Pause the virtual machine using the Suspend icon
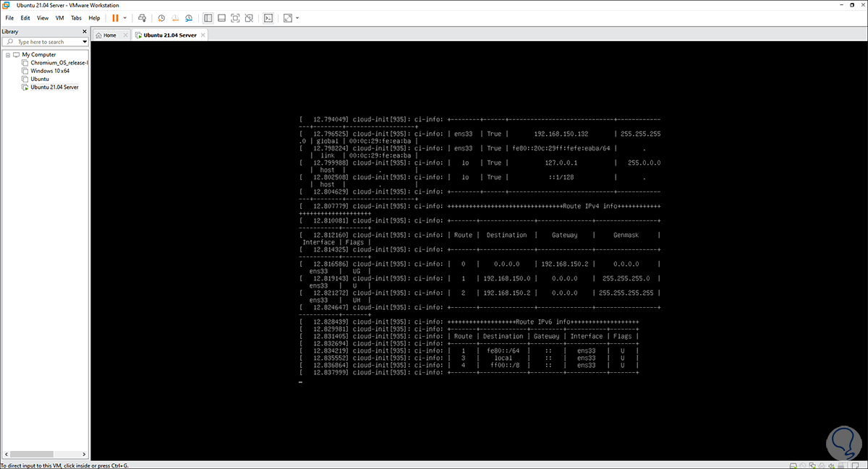 [115, 17]
